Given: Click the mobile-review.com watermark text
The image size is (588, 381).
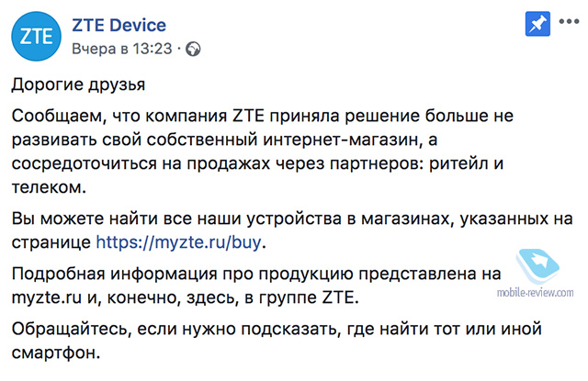Looking at the screenshot, I should point(535,293).
